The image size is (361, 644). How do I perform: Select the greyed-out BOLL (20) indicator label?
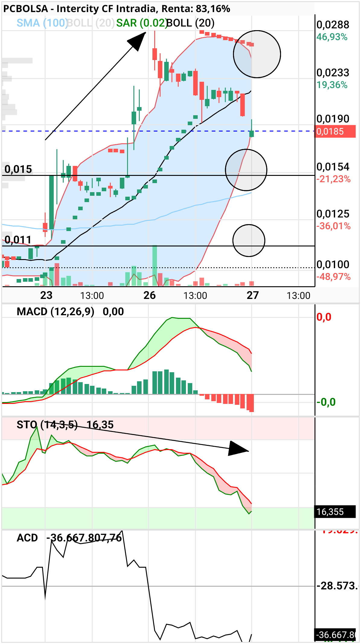click(91, 23)
